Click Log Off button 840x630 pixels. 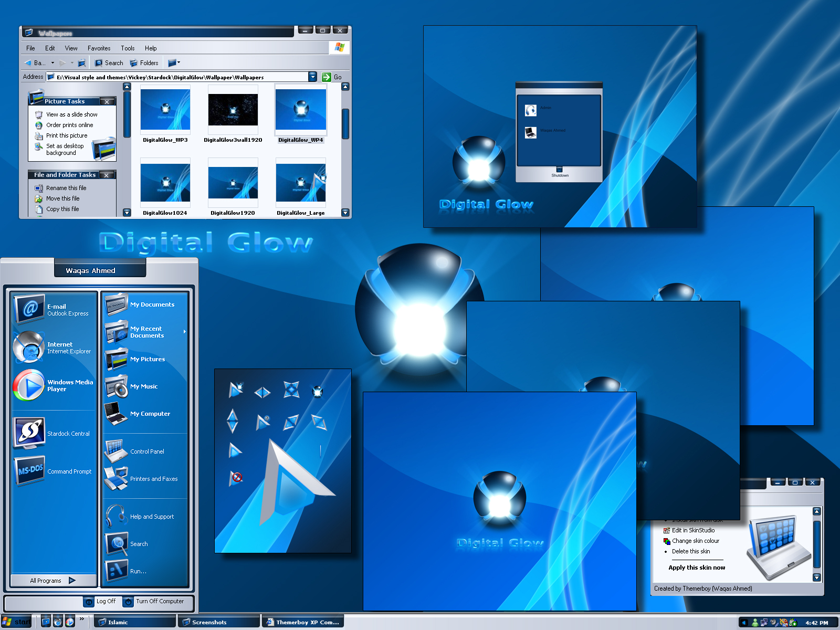coord(100,602)
